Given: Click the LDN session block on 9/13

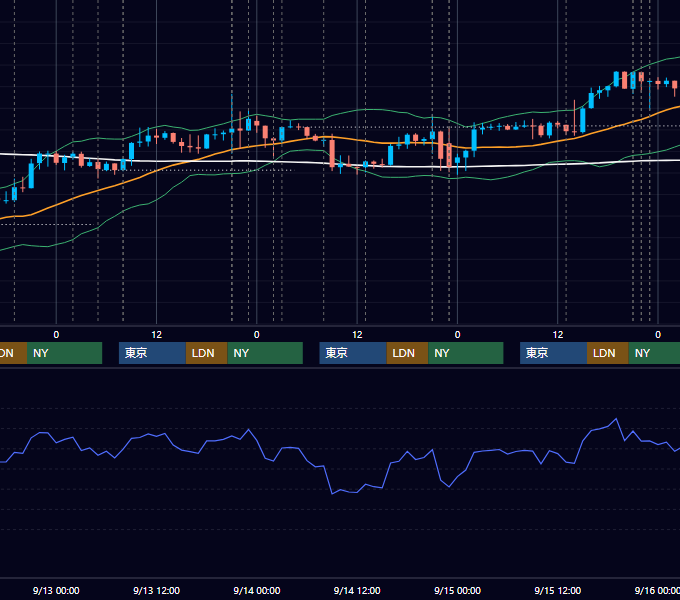Looking at the screenshot, I should (x=206, y=353).
